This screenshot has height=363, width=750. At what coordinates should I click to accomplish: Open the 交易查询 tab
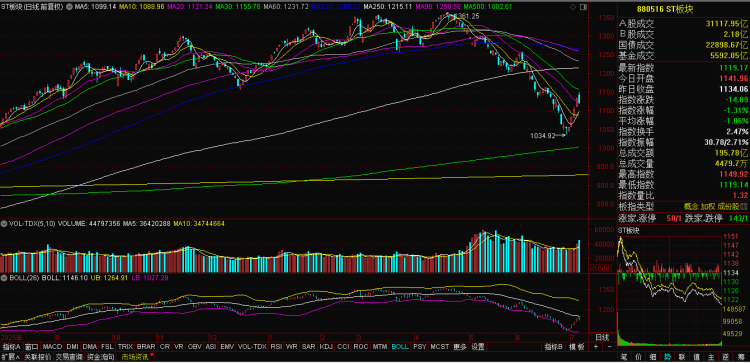point(69,357)
